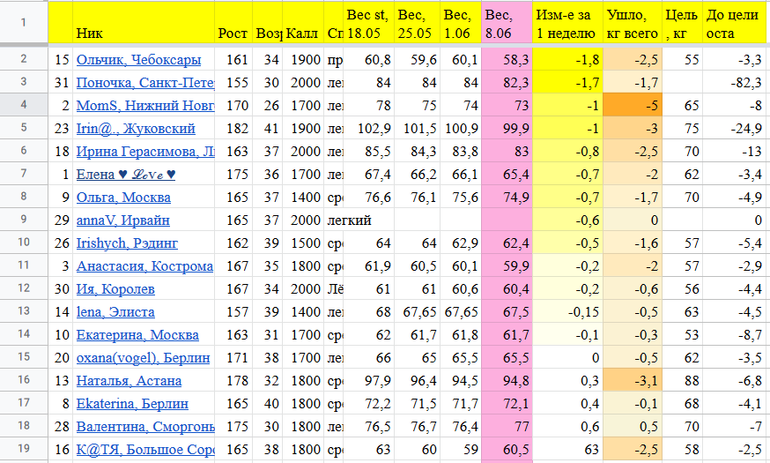Select row 16 via its row header
The image size is (770, 463).
pos(22,381)
